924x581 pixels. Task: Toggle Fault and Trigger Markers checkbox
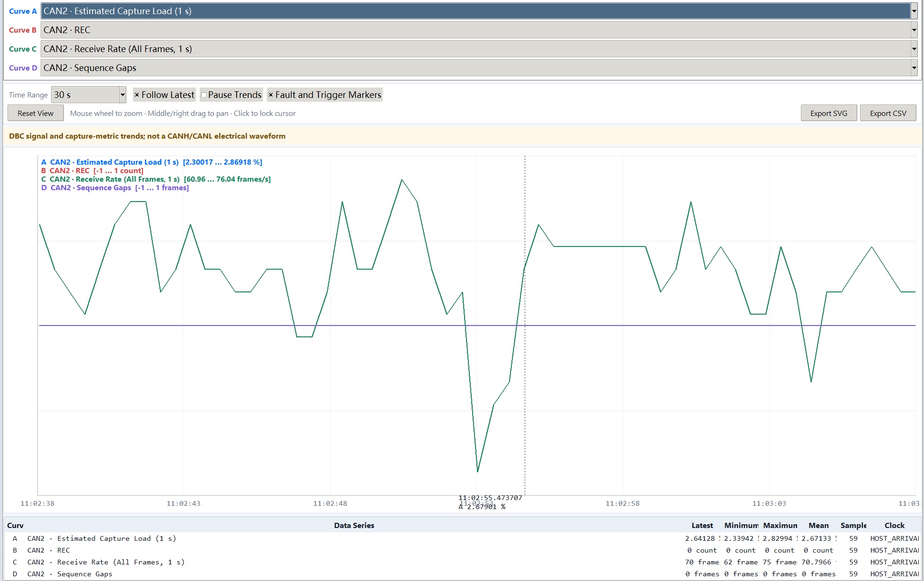[x=325, y=95]
